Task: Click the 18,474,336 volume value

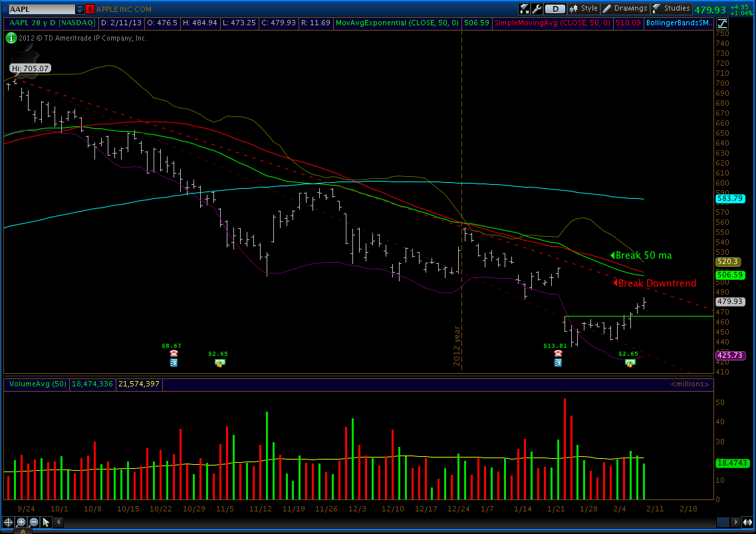Action: point(92,384)
